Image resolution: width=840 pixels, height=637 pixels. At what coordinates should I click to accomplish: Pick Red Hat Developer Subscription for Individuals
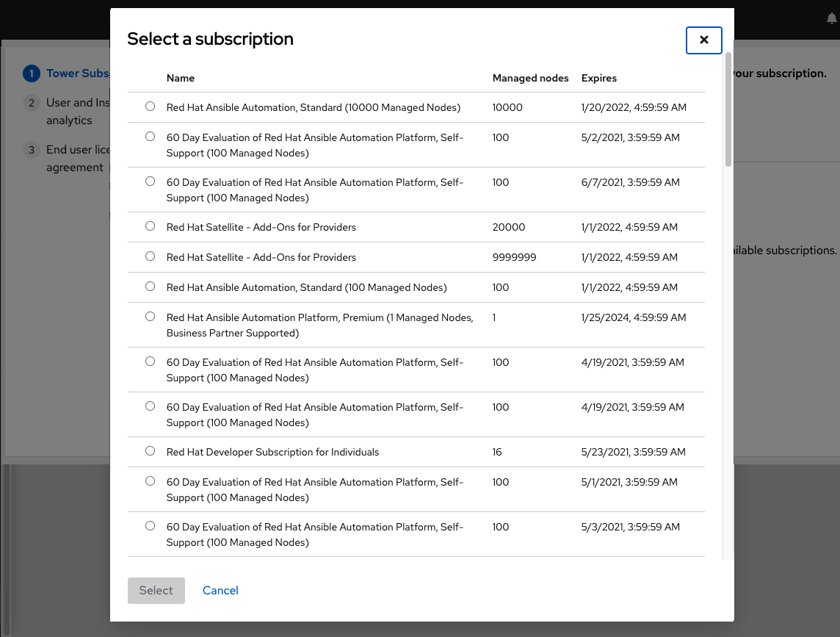[151, 451]
